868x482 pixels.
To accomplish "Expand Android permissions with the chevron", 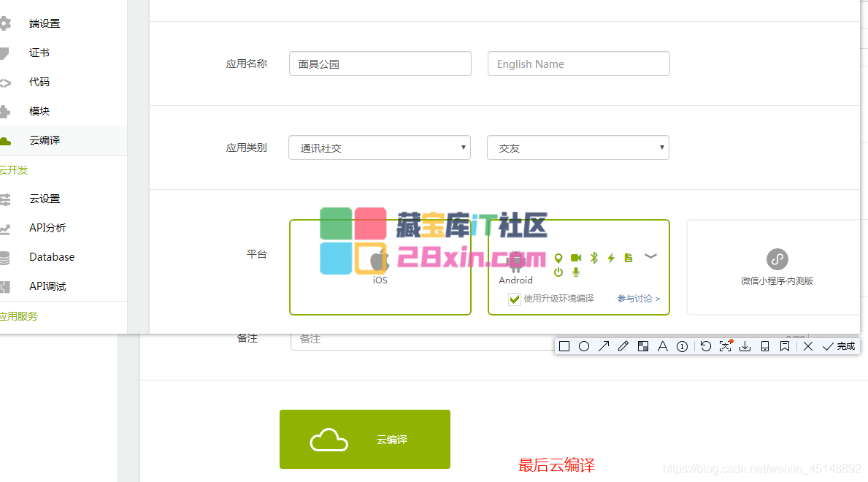I will pyautogui.click(x=650, y=256).
